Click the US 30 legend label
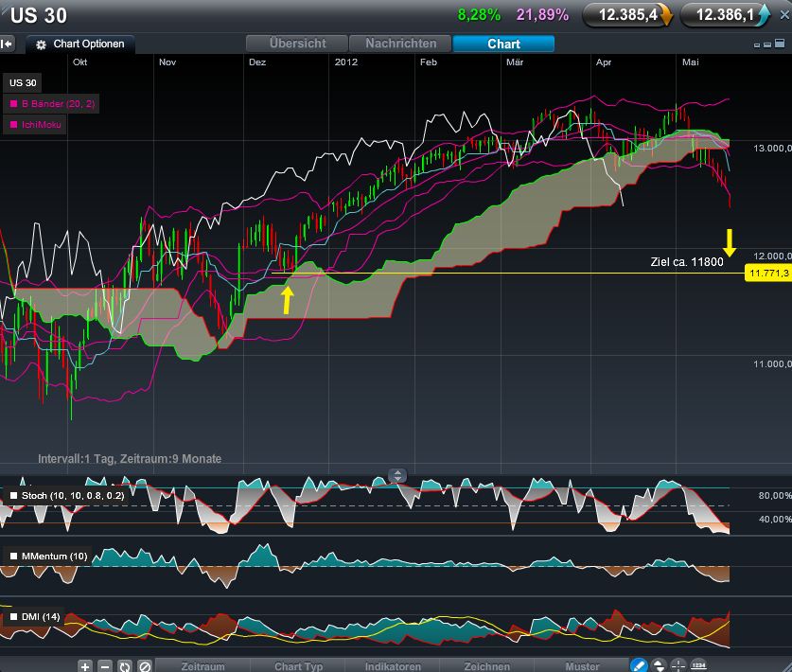Screen dimensions: 792x672 tap(23, 83)
